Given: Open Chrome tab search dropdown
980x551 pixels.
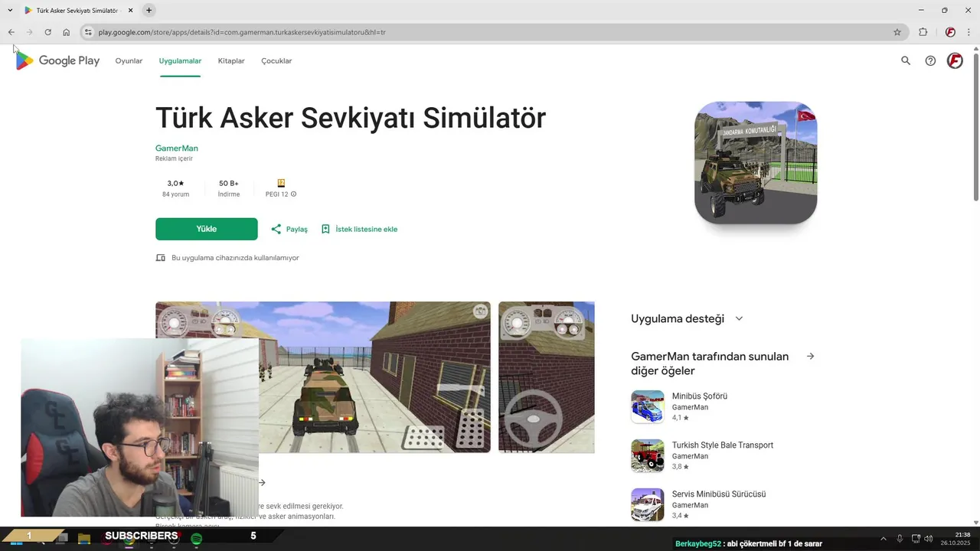Looking at the screenshot, I should (x=10, y=10).
